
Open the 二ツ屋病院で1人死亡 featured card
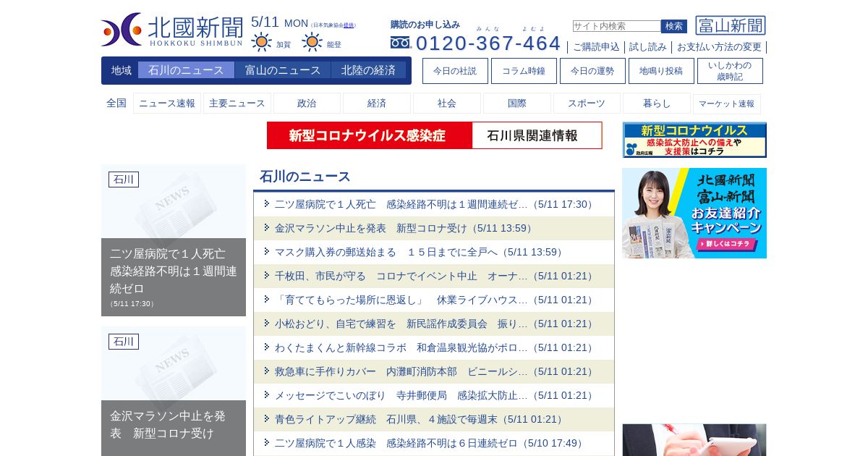click(x=174, y=240)
